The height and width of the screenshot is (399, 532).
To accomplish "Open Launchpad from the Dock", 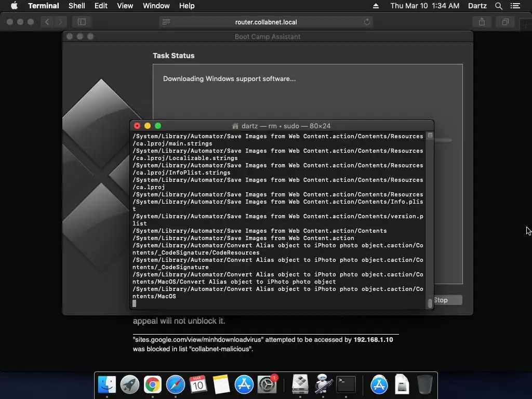I will (129, 385).
